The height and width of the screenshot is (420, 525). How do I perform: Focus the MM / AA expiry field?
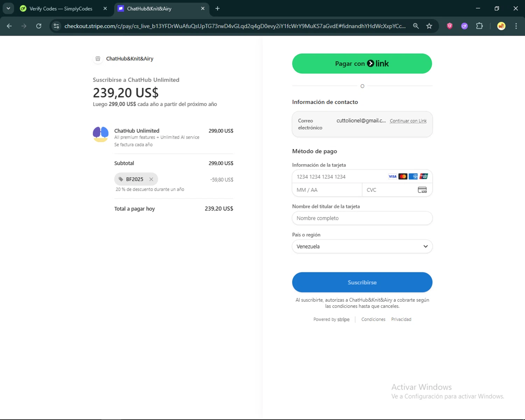click(x=327, y=190)
